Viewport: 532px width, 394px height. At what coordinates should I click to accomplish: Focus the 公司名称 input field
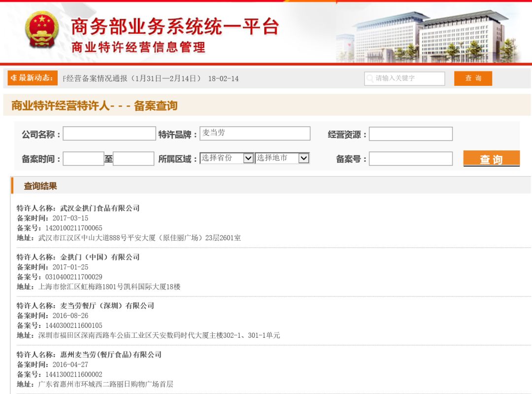pyautogui.click(x=109, y=134)
